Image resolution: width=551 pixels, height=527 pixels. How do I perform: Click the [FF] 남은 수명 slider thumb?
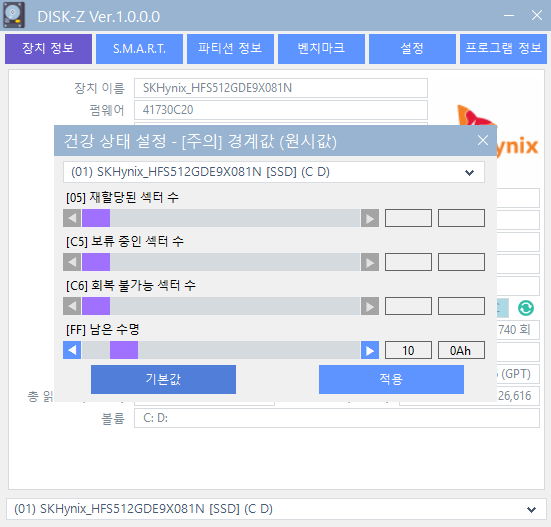pyautogui.click(x=124, y=350)
